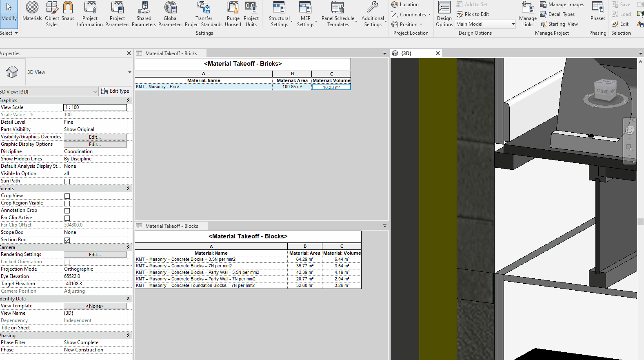Open Object Styles settings

52,14
